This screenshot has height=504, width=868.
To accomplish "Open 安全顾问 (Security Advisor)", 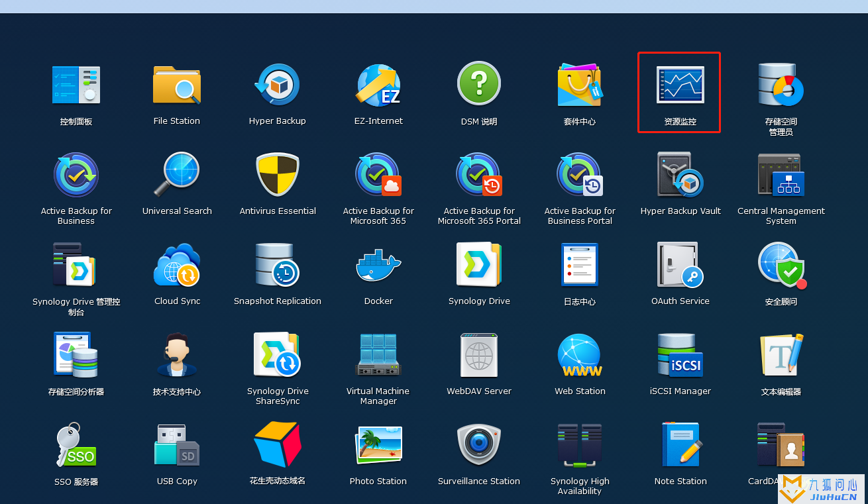I will (x=781, y=264).
